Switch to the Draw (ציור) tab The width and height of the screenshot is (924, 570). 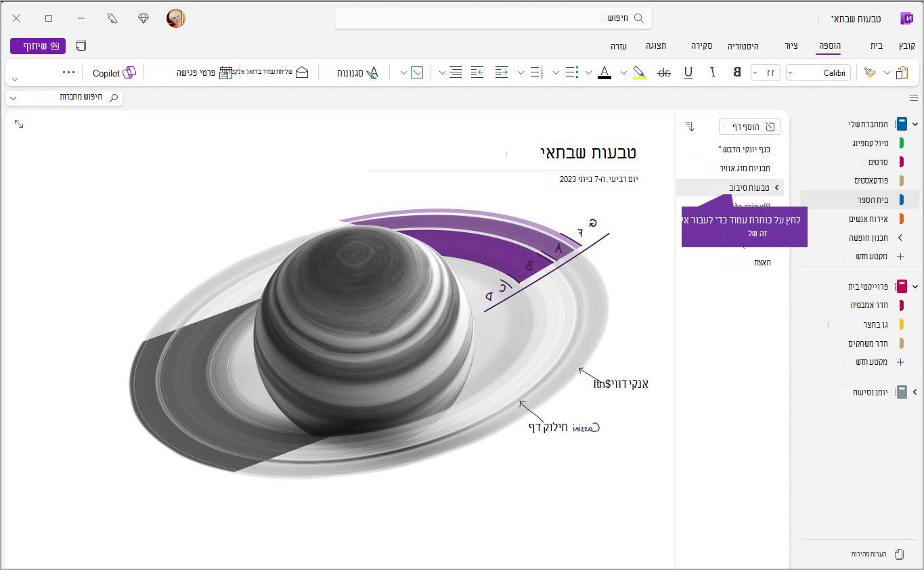tap(791, 46)
